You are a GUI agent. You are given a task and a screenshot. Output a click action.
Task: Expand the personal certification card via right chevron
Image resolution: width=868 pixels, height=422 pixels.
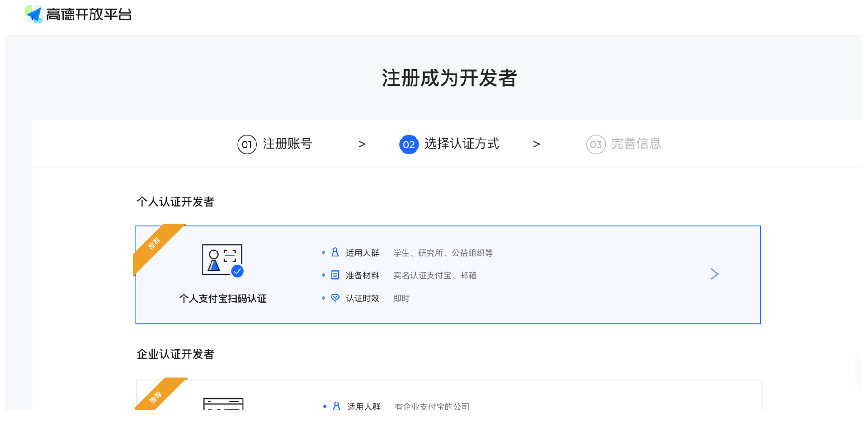point(714,274)
